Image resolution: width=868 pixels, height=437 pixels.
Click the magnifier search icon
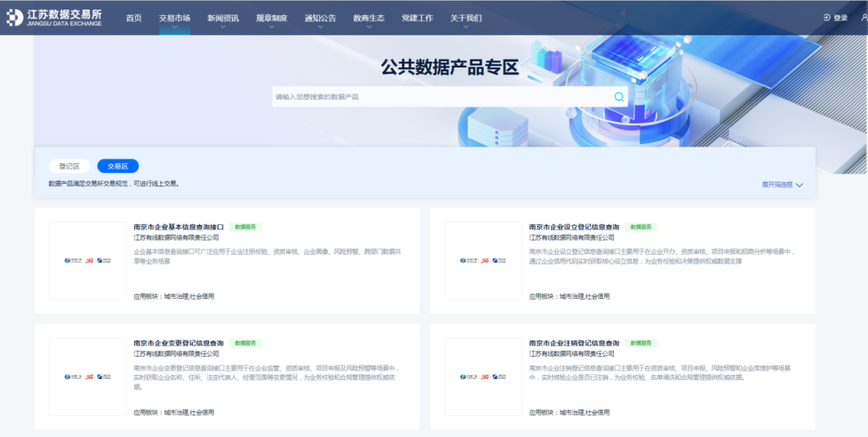[619, 96]
